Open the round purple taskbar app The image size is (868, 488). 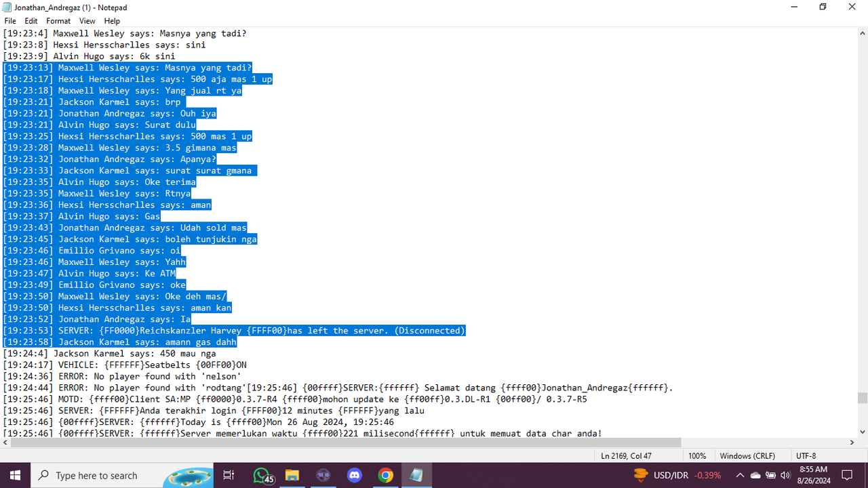323,475
